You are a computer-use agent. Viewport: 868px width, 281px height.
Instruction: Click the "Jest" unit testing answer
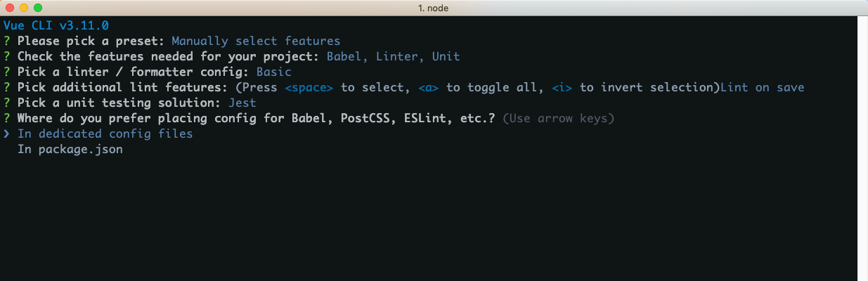242,103
